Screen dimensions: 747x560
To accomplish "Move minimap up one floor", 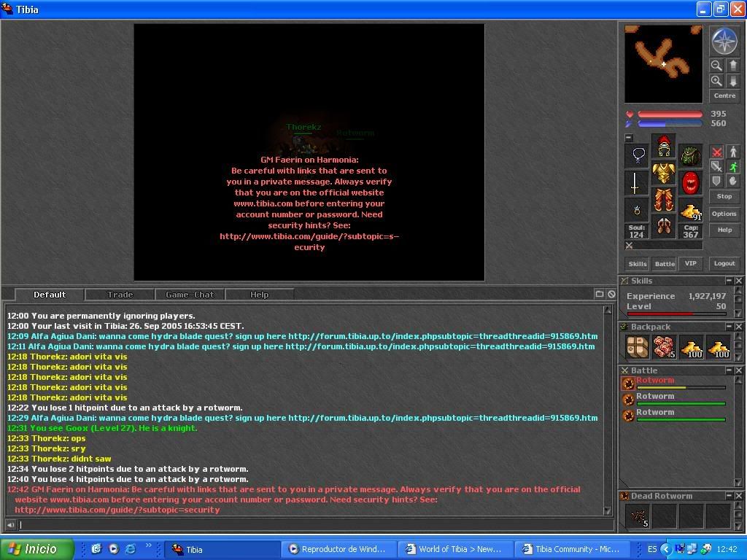I will (732, 65).
